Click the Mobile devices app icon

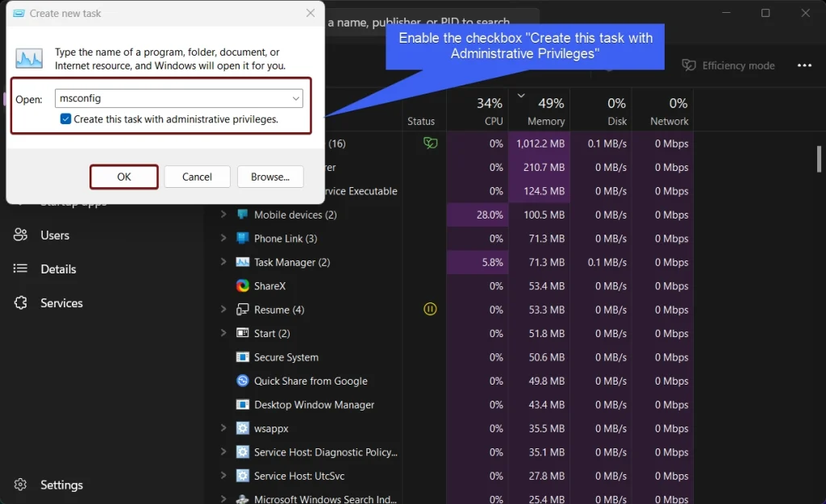tap(242, 215)
